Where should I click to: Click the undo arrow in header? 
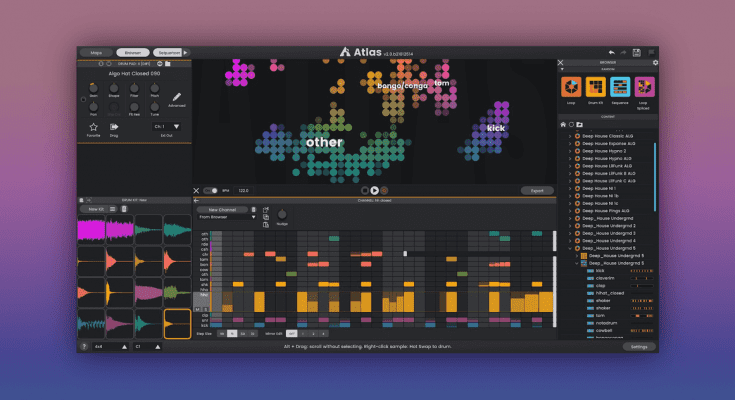click(610, 52)
